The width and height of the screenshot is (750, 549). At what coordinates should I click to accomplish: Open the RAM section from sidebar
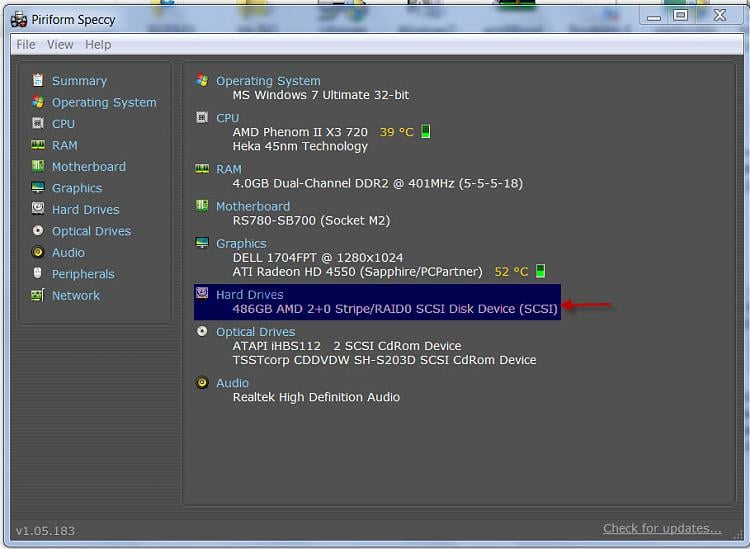click(x=65, y=145)
